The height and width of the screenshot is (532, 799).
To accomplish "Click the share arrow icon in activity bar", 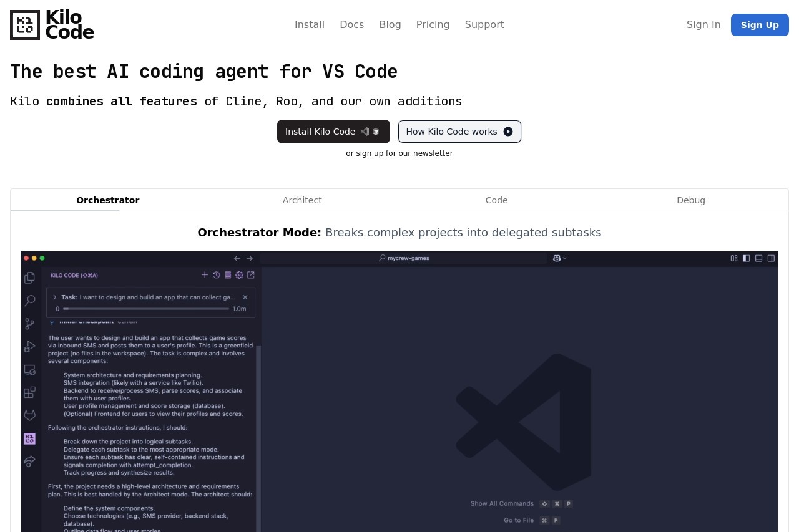I will pos(29,462).
